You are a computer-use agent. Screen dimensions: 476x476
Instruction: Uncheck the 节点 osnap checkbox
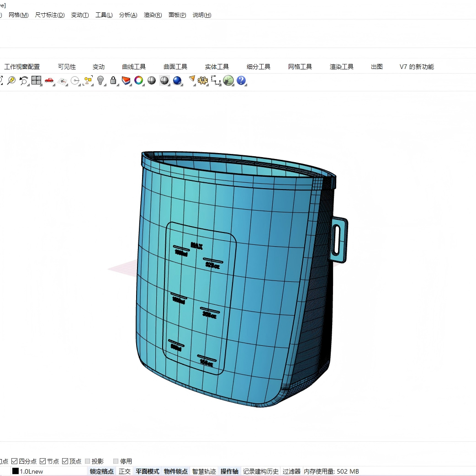tap(43, 461)
